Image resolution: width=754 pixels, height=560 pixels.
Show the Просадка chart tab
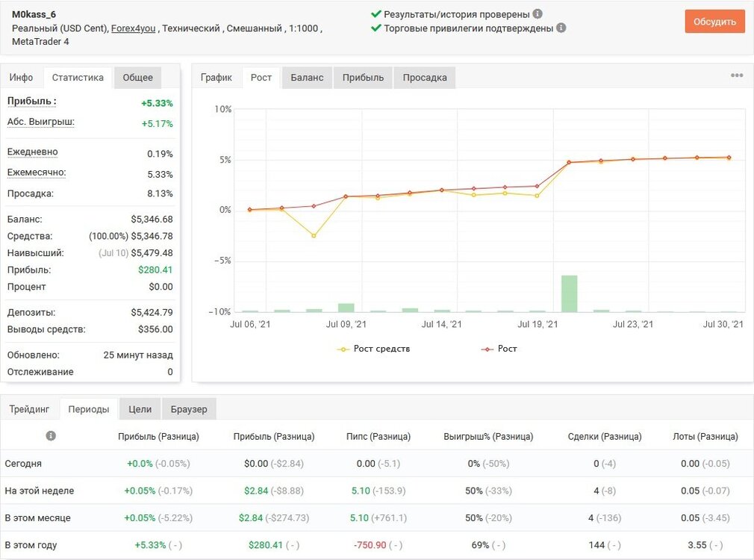pos(425,78)
